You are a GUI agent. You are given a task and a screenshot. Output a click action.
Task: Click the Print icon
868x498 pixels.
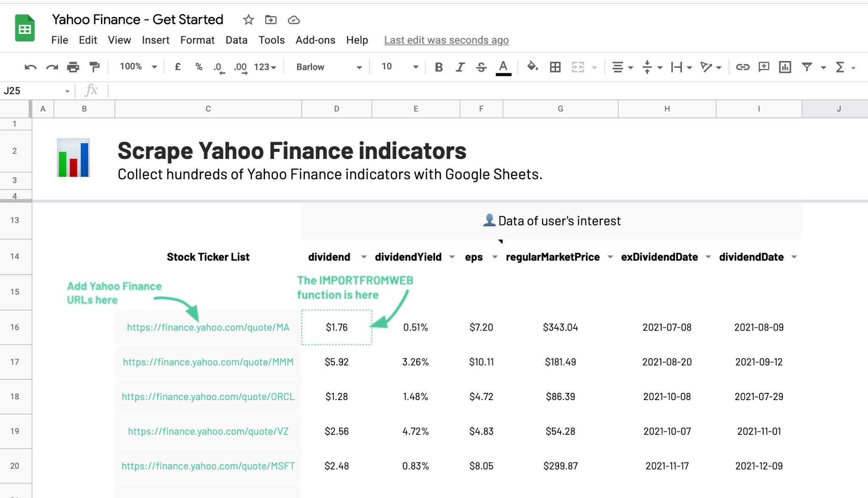73,67
